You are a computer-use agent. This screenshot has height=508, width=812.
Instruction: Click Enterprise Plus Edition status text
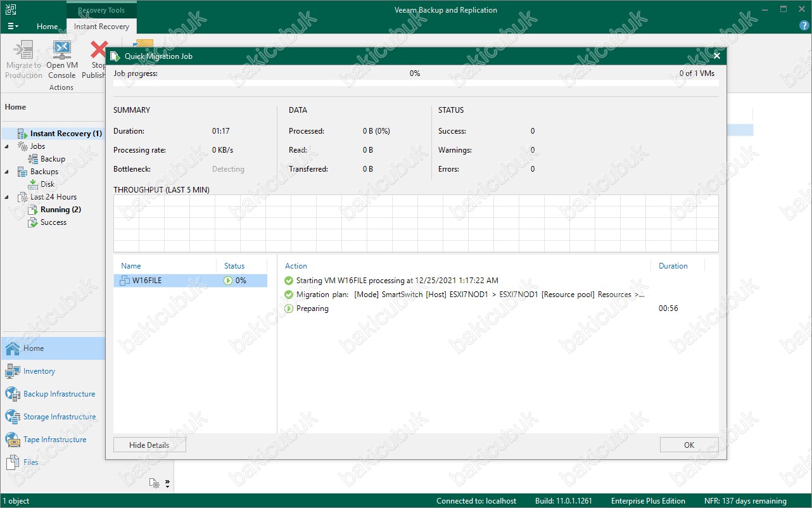point(648,501)
